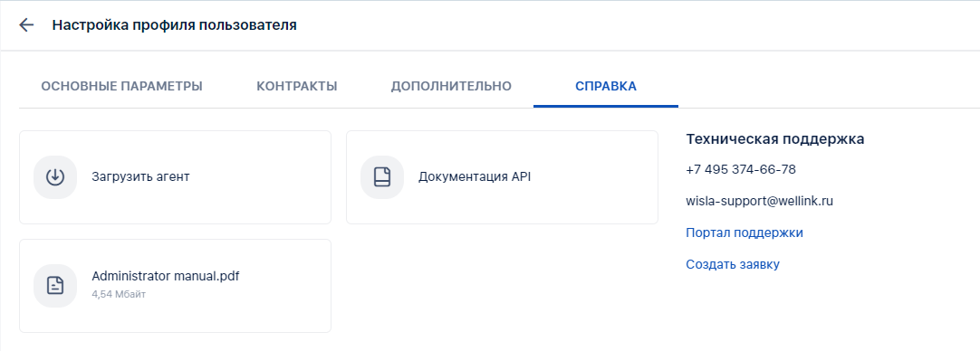Click the Настройка профиля пользователя page title
The height and width of the screenshot is (351, 980).
point(175,25)
